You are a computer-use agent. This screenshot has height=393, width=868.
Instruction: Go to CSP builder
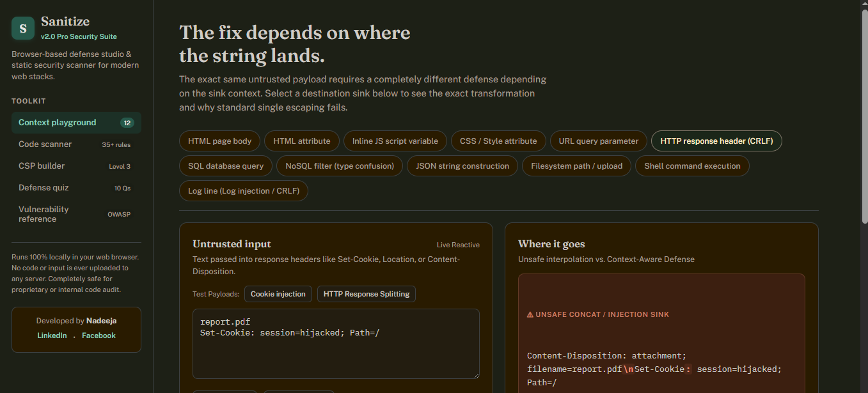coord(76,166)
